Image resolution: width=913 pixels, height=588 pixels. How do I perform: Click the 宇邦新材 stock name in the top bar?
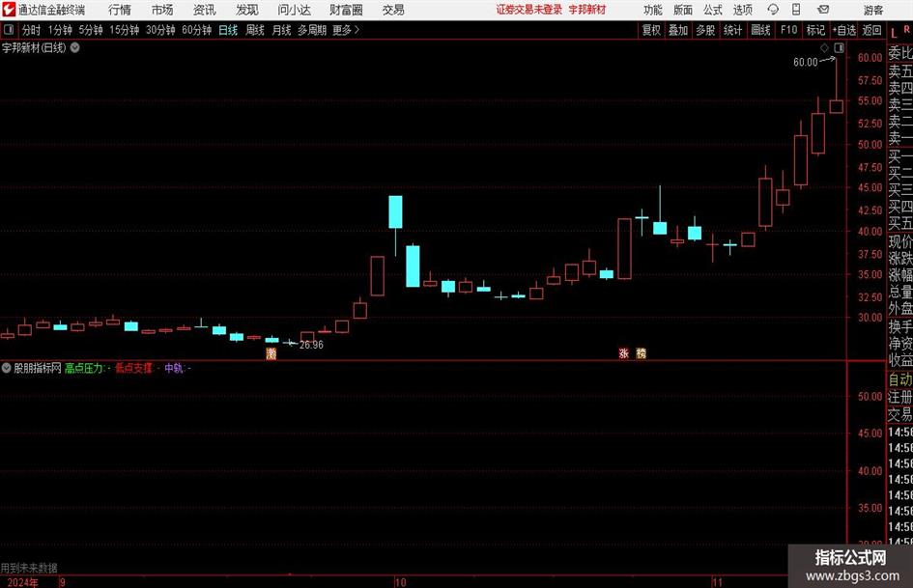click(x=587, y=10)
